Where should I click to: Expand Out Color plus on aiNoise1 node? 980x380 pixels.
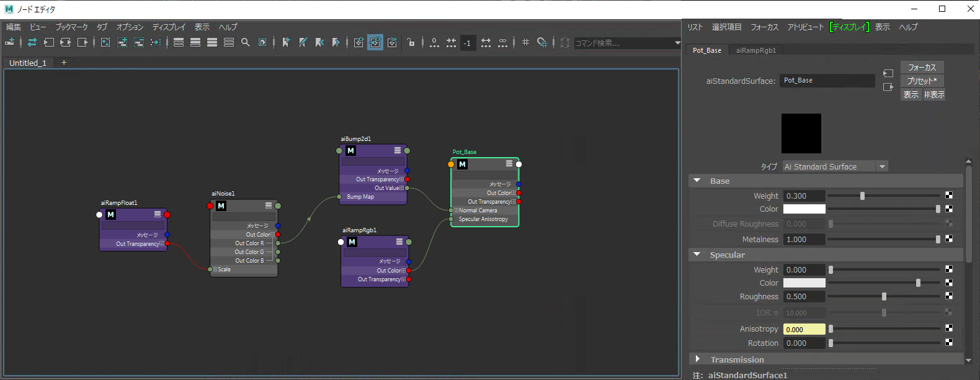tap(272, 235)
